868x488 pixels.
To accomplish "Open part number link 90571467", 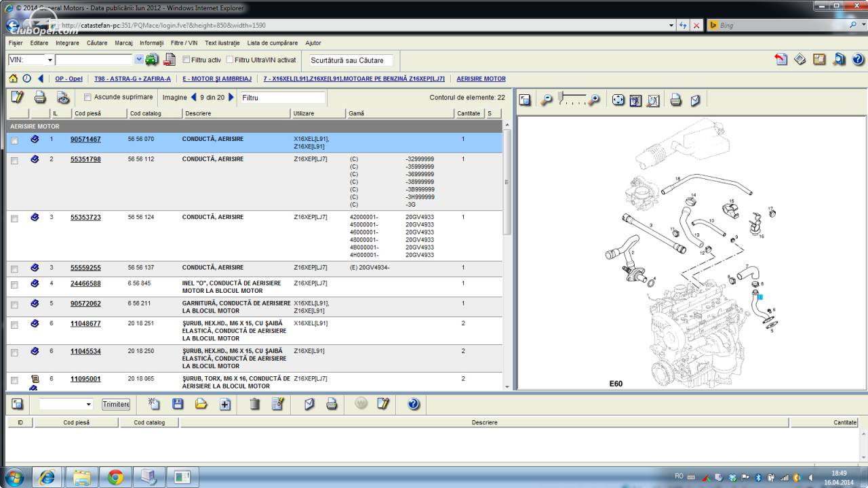I will [x=85, y=139].
